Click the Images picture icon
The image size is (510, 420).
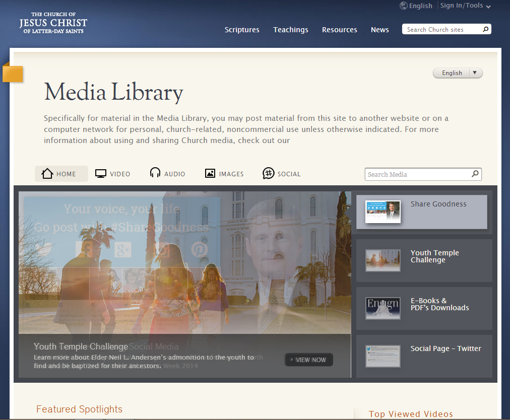(210, 174)
